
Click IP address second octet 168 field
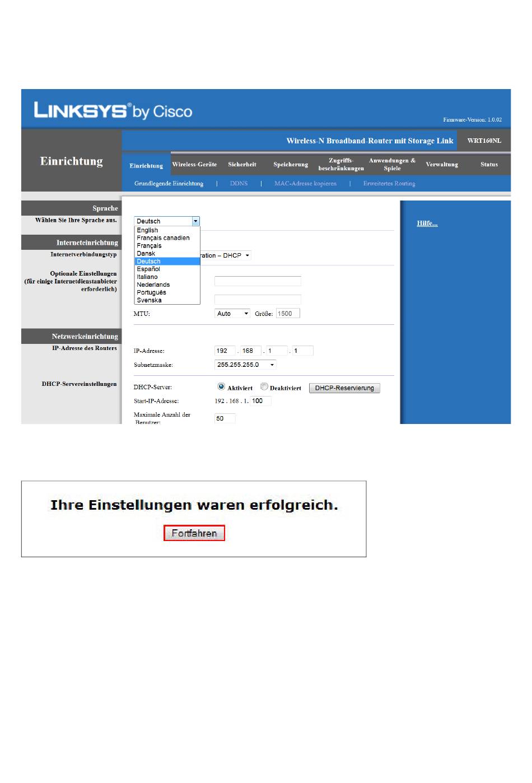coord(251,351)
